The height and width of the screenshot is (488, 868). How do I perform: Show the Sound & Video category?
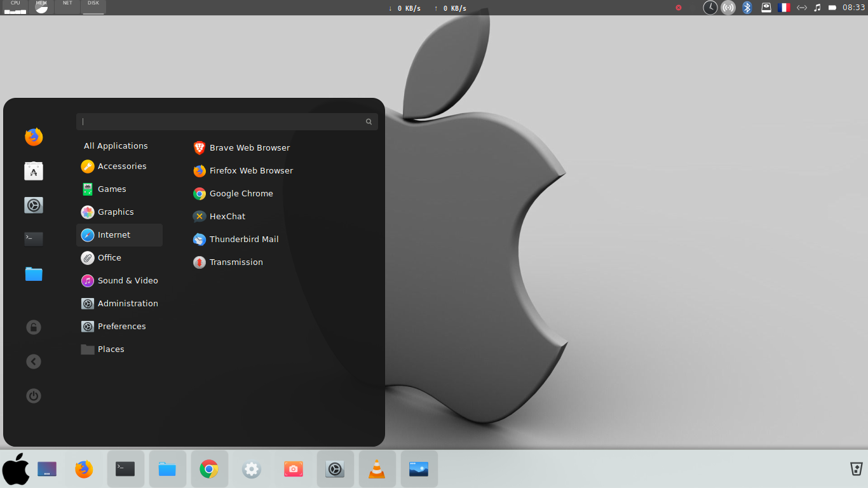pos(119,280)
